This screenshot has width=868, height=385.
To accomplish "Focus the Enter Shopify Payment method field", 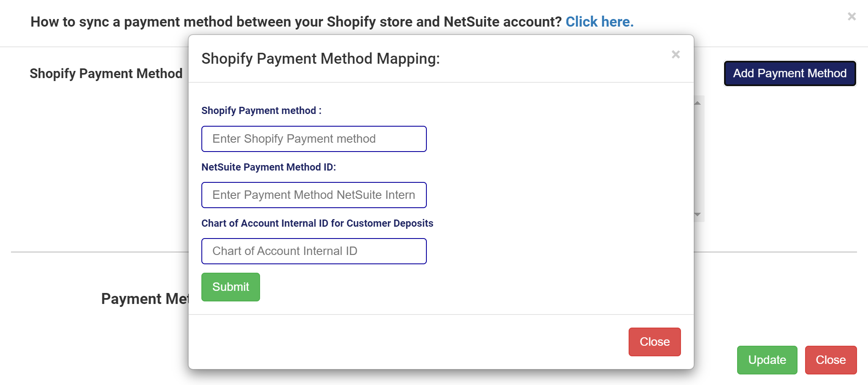I will [314, 139].
